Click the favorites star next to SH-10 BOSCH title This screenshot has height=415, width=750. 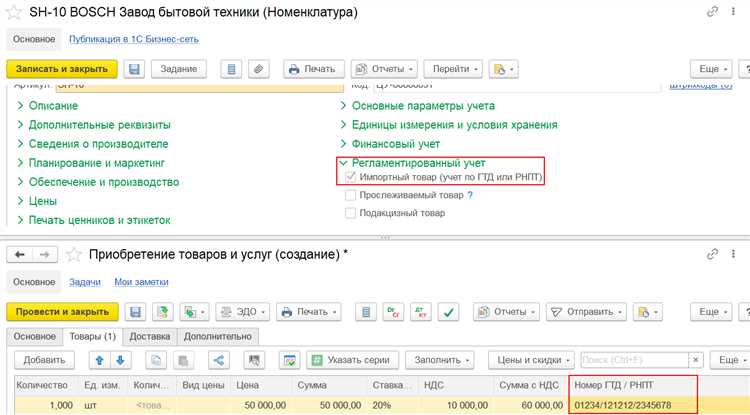click(18, 11)
